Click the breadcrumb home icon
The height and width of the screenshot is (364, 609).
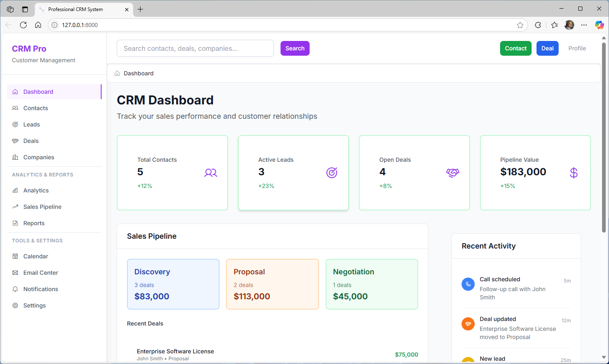pyautogui.click(x=117, y=73)
